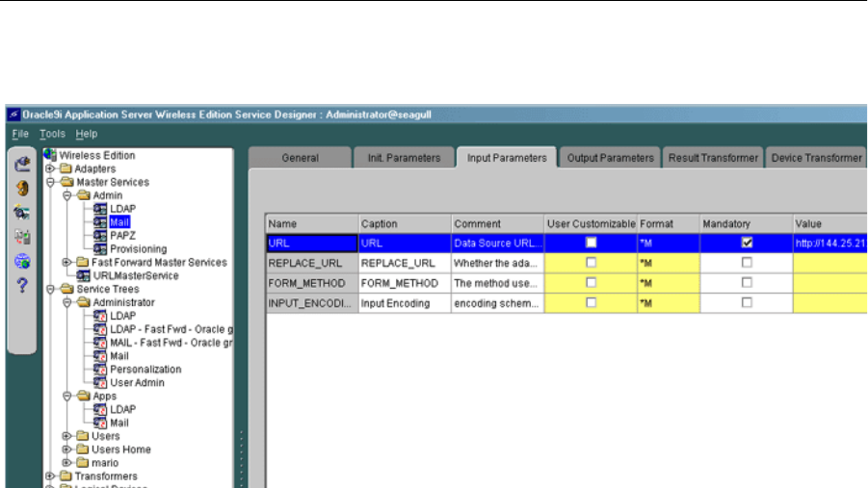Viewport: 868px width, 488px height.
Task: Select the Input Parameters tab
Action: point(507,158)
